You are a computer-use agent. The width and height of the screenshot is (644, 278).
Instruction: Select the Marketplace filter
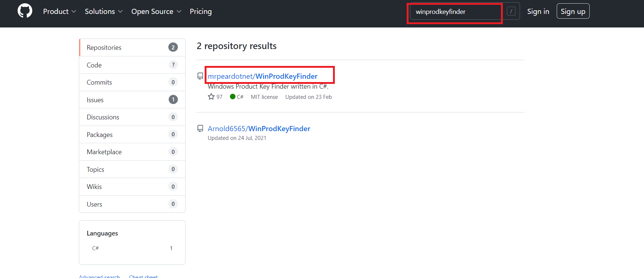[132, 152]
